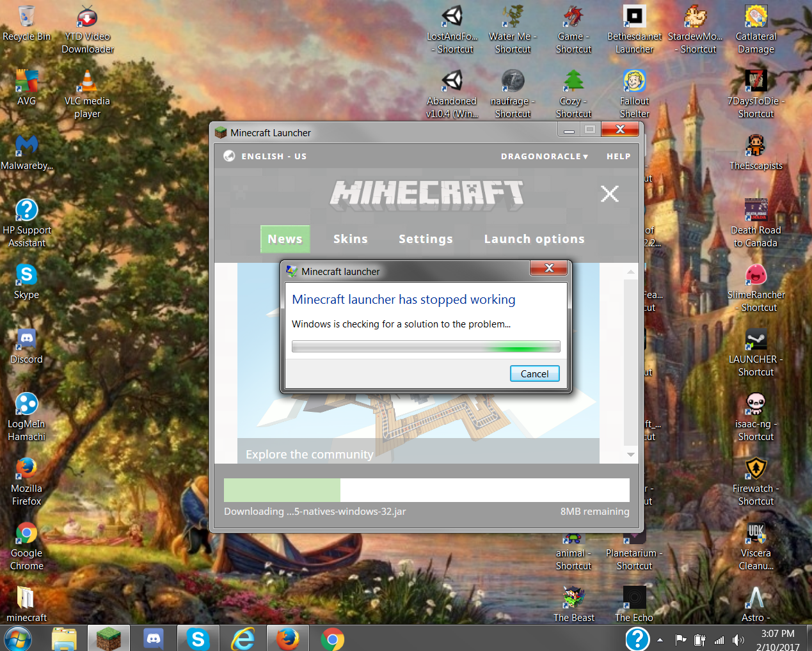812x651 pixels.
Task: Select the News tab
Action: [285, 239]
